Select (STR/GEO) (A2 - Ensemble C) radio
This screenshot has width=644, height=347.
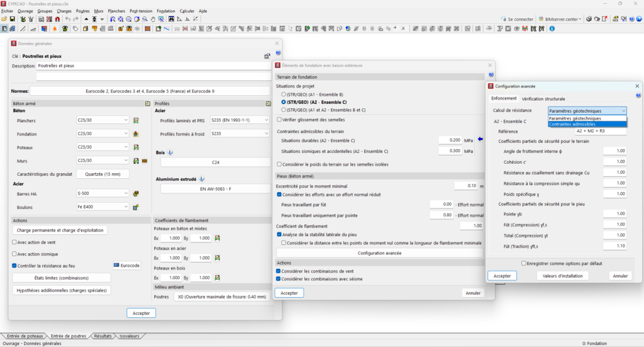click(284, 102)
